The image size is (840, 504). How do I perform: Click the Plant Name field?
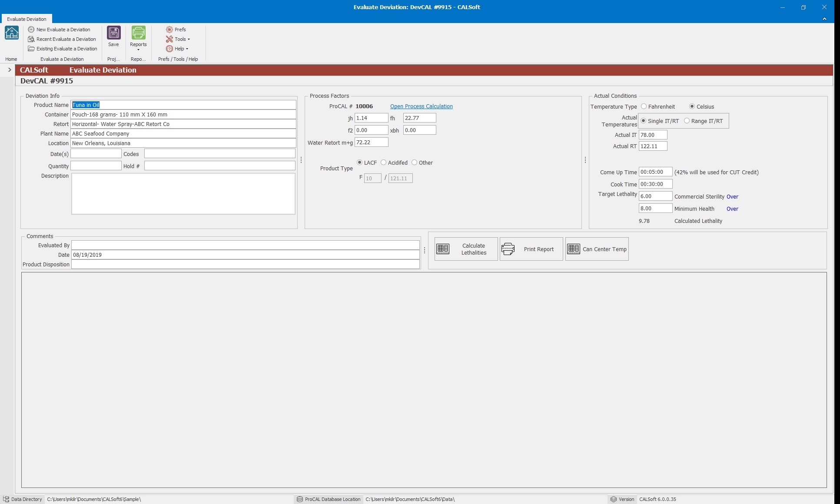point(183,133)
